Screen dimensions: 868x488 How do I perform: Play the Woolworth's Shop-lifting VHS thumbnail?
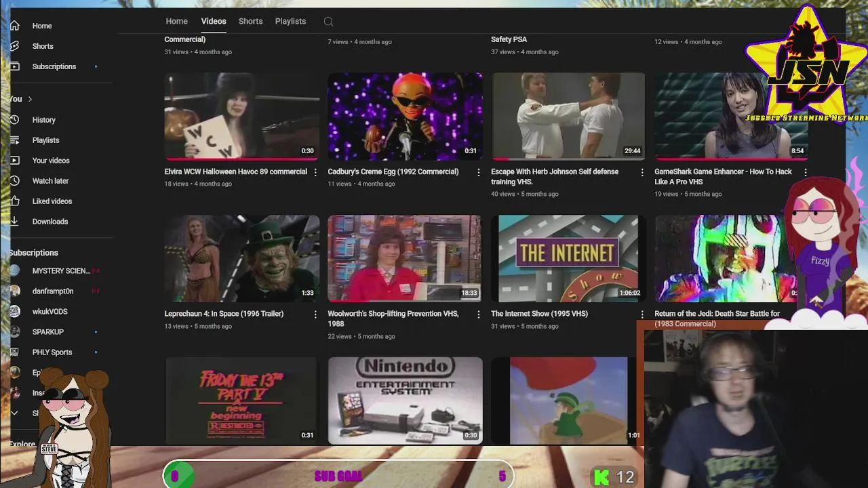click(405, 259)
